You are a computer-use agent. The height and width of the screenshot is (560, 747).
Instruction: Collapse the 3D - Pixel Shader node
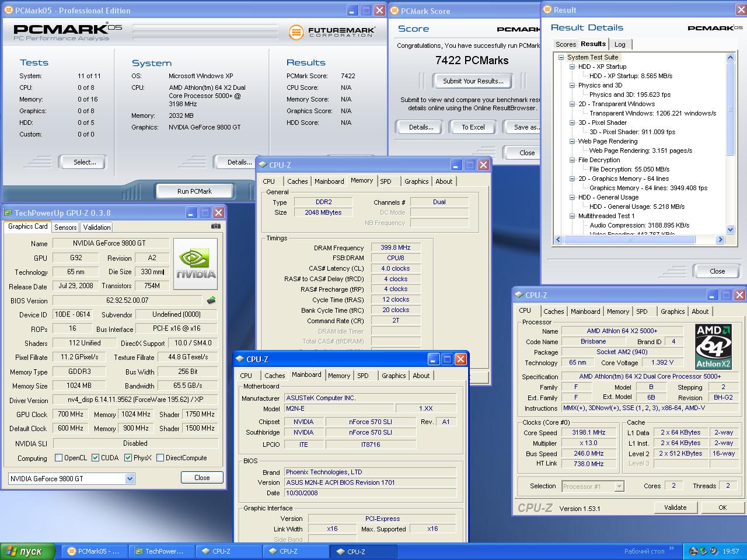tap(573, 123)
